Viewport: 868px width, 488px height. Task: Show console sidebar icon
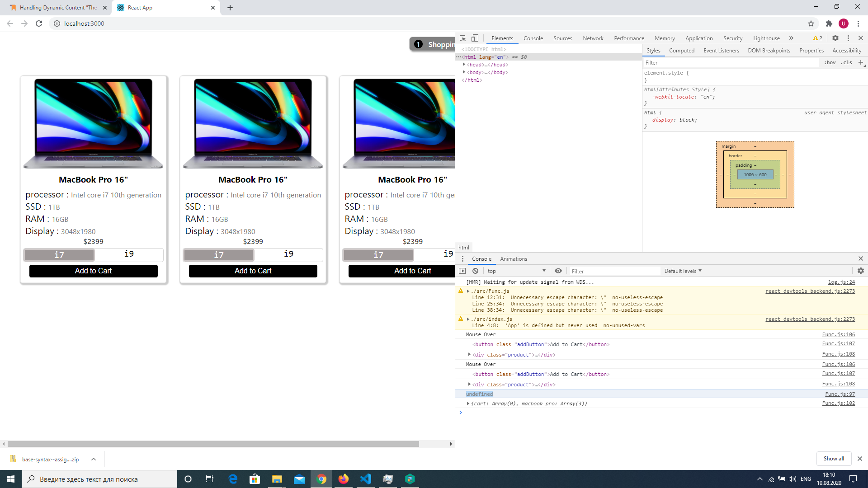[462, 271]
